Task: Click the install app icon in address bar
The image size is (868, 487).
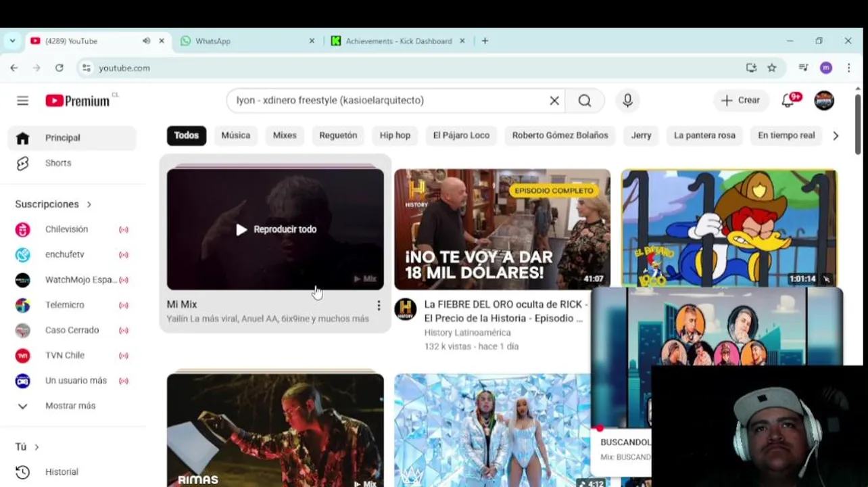Action: point(751,68)
